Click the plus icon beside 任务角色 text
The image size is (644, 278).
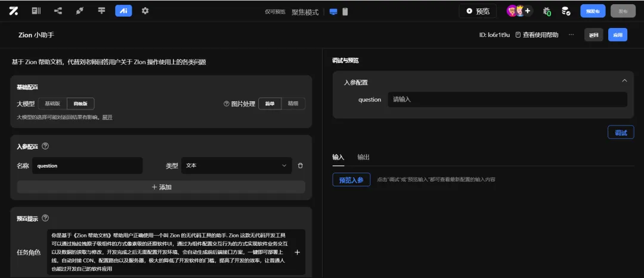298,252
